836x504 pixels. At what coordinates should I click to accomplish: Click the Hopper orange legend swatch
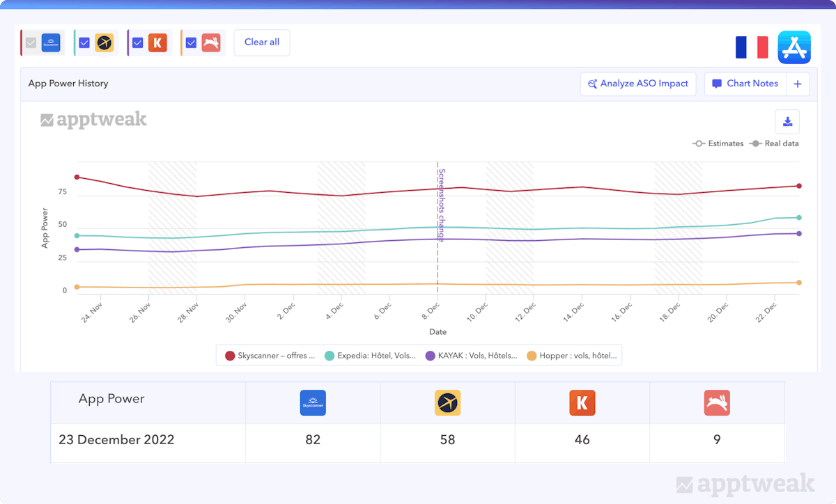[532, 356]
